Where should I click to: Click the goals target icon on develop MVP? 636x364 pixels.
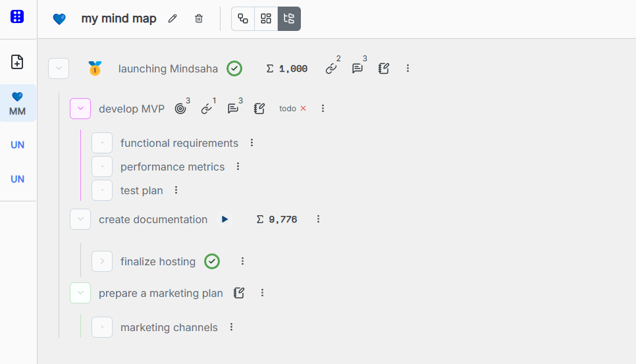180,109
